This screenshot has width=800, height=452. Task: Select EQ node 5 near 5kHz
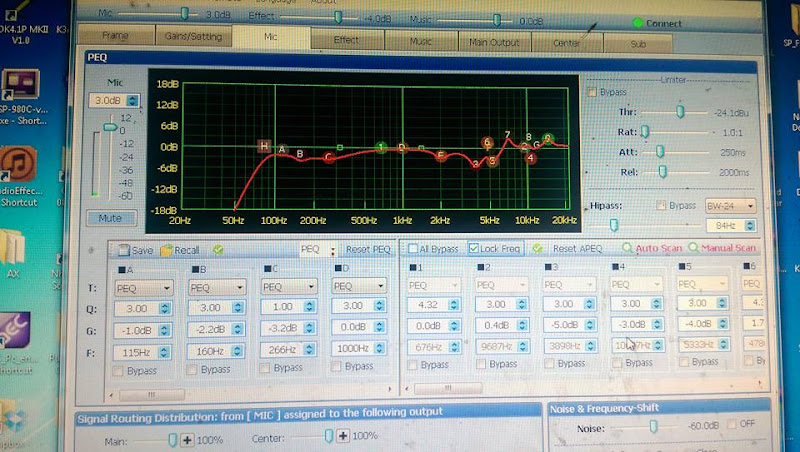[x=492, y=161]
